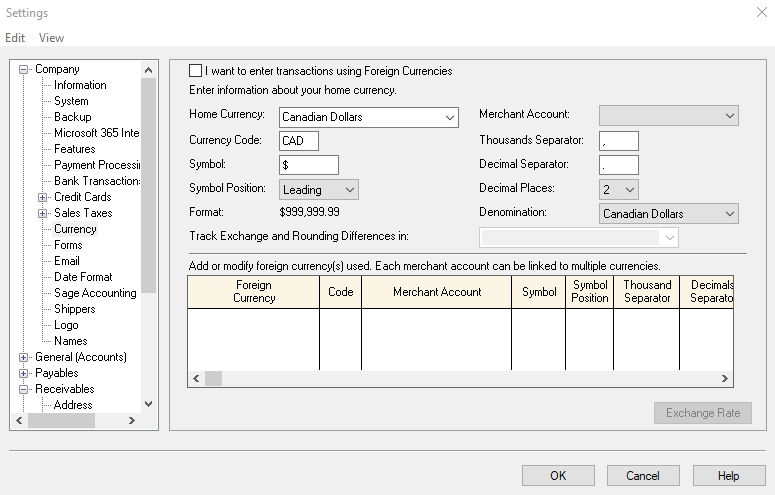The height and width of the screenshot is (495, 775).
Task: Select Date Format in the settings tree
Action: pos(83,277)
